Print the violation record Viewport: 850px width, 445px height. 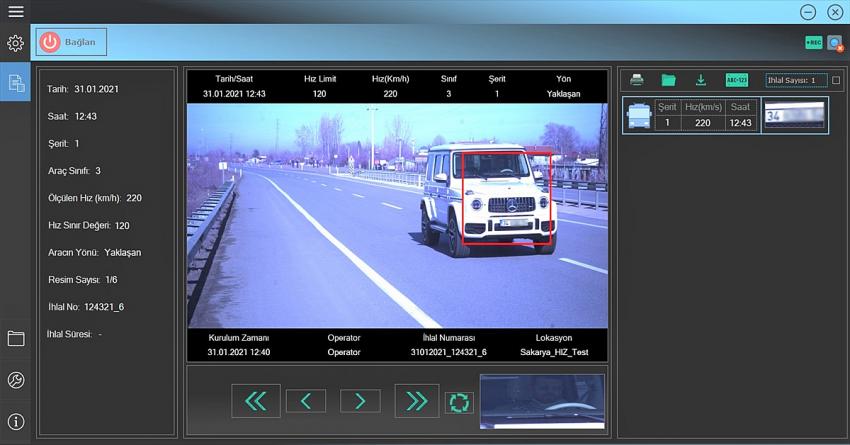click(637, 80)
